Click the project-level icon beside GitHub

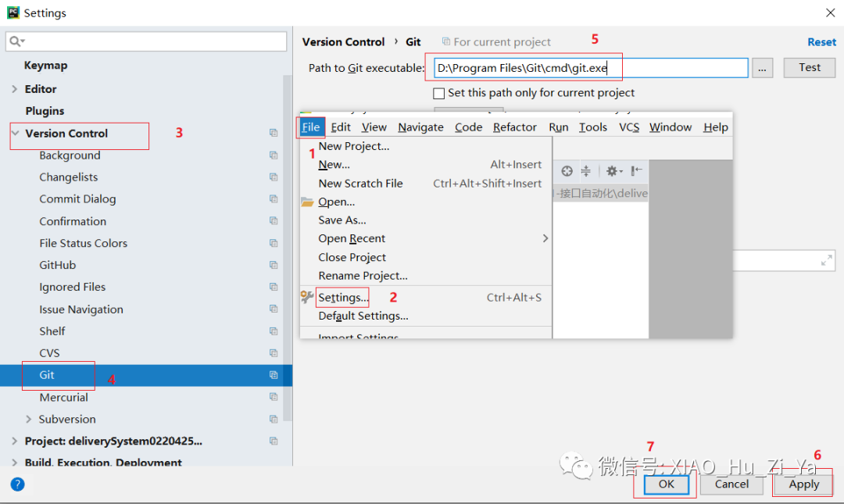[x=274, y=265]
